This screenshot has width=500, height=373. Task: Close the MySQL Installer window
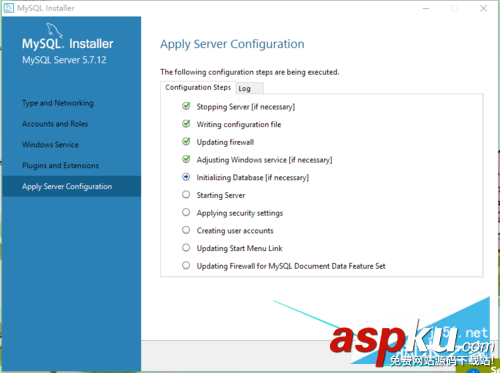pos(483,8)
